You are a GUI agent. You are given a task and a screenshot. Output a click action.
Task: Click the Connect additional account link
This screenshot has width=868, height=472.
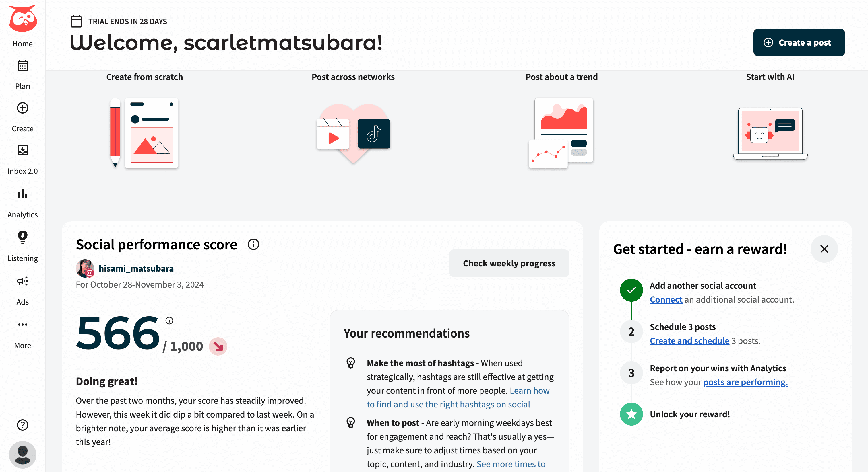665,300
